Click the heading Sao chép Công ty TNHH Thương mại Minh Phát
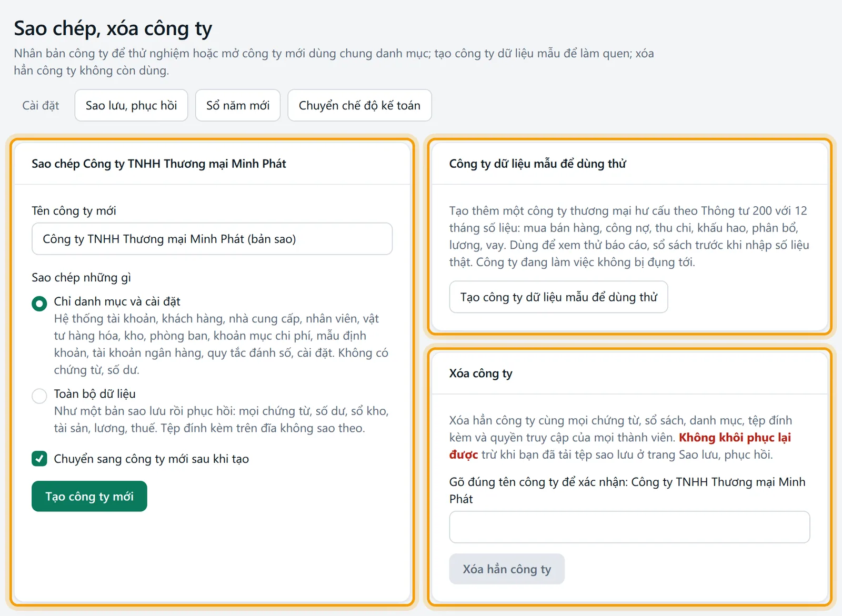This screenshot has width=842, height=616. coord(158,164)
